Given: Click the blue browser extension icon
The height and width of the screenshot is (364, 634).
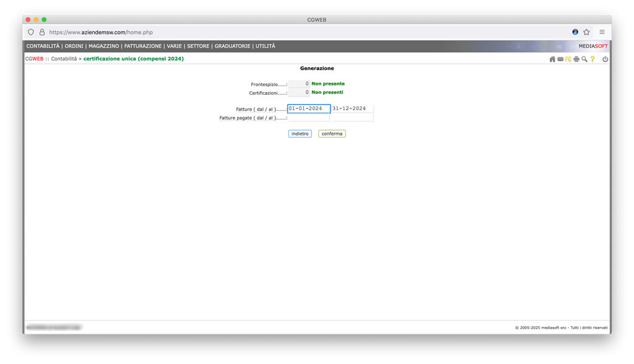Looking at the screenshot, I should [575, 32].
